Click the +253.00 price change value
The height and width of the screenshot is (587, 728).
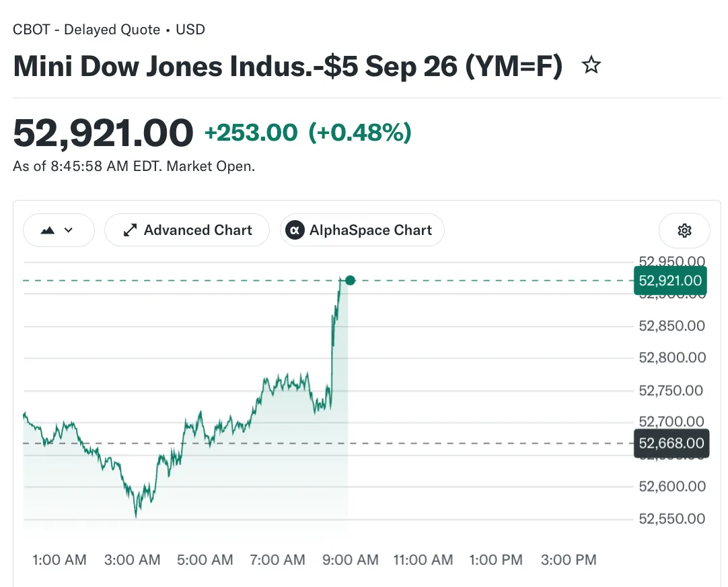click(x=251, y=133)
